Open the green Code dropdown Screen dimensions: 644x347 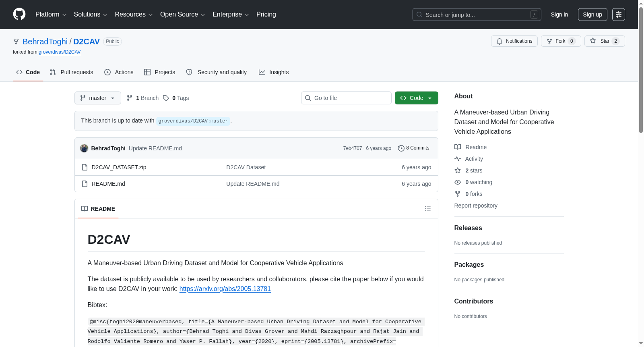pos(416,98)
